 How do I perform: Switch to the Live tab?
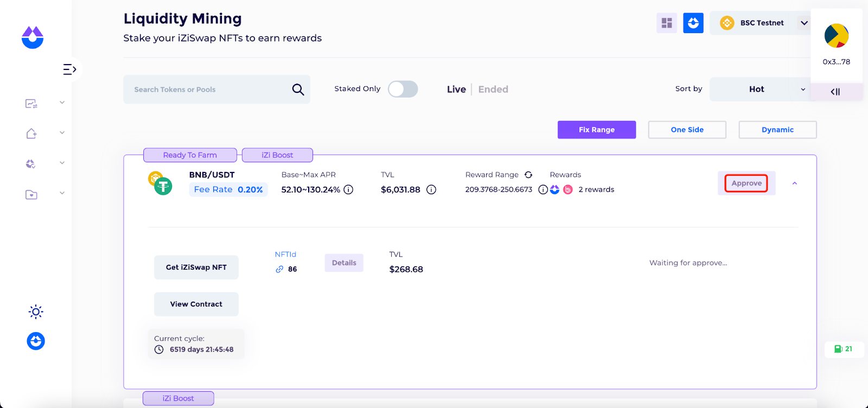coord(456,90)
